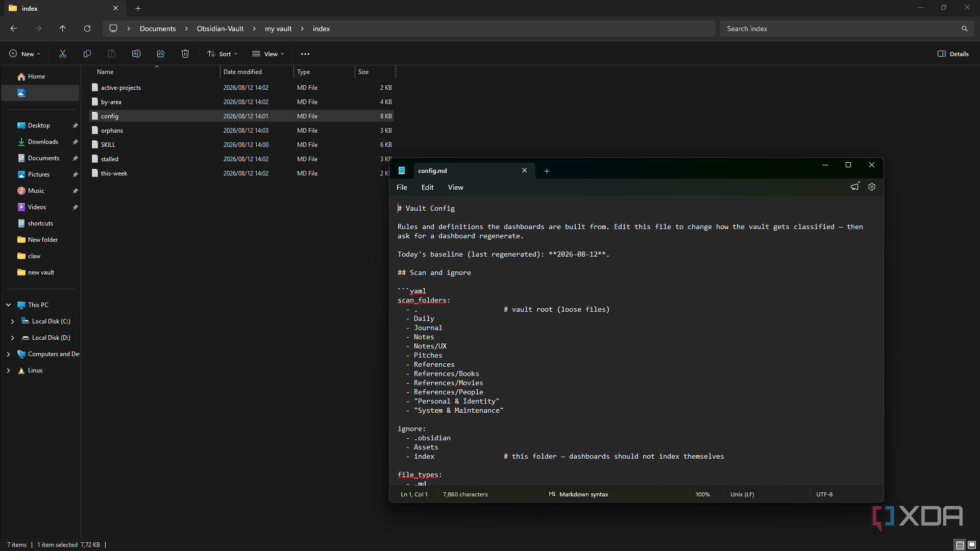Viewport: 980px width, 551px height.
Task: Select the by-area file
Action: (x=241, y=102)
